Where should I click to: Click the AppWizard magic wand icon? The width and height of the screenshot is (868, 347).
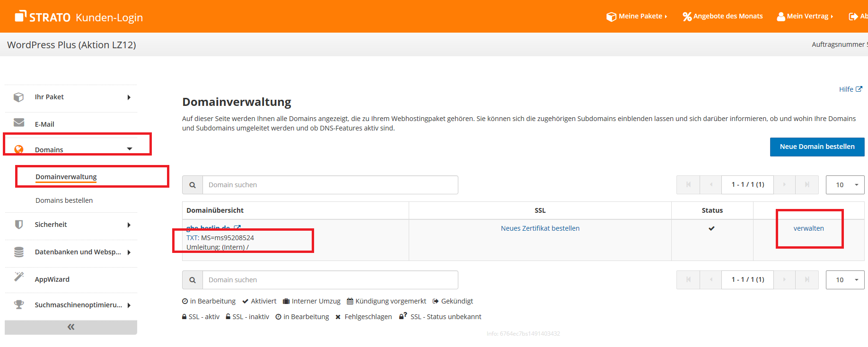click(19, 277)
